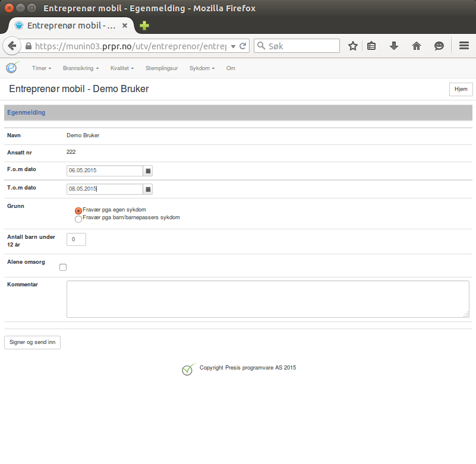Click the Copyright Presis programvare text
Screen dimensions: 476x464
pyautogui.click(x=248, y=368)
